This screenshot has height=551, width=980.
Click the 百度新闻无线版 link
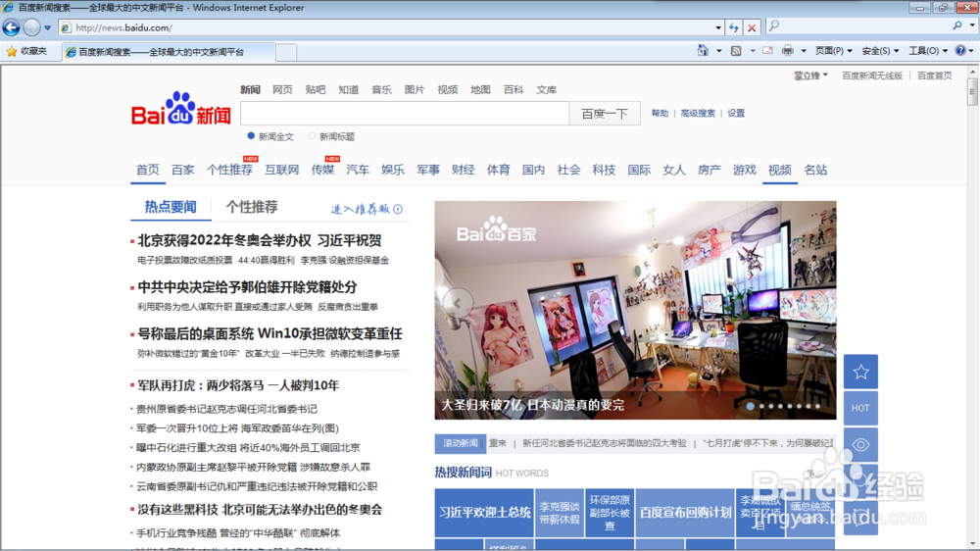[x=872, y=75]
